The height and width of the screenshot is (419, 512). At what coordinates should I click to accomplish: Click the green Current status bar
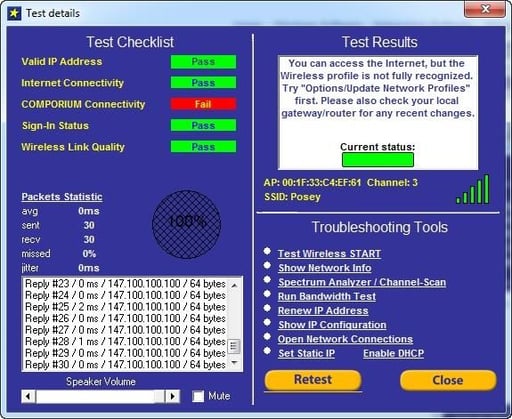[x=378, y=160]
